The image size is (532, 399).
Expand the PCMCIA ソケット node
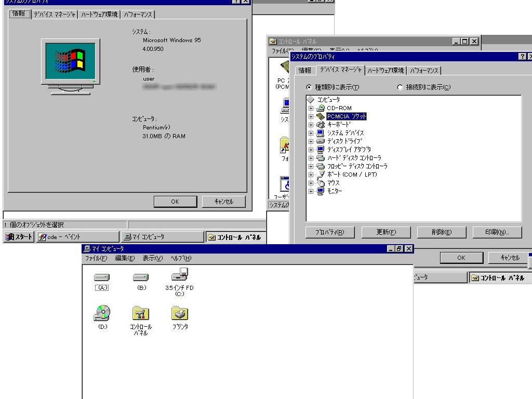(x=311, y=116)
